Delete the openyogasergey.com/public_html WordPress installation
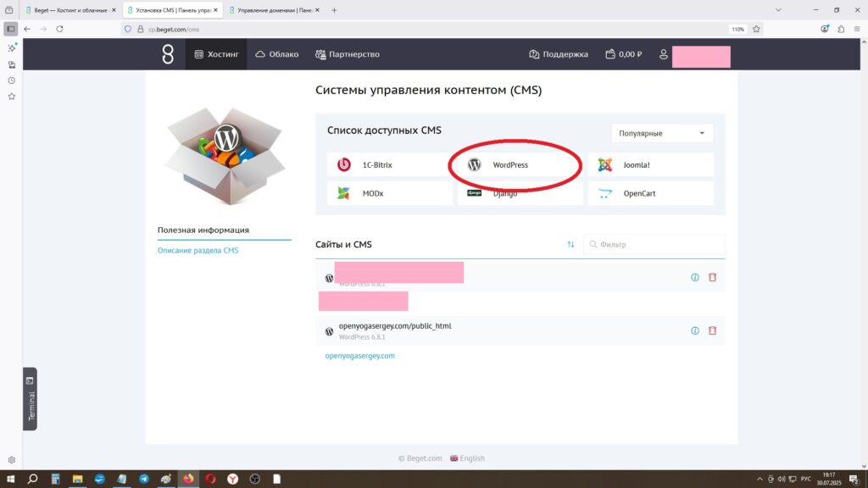Image resolution: width=868 pixels, height=488 pixels. (x=712, y=331)
